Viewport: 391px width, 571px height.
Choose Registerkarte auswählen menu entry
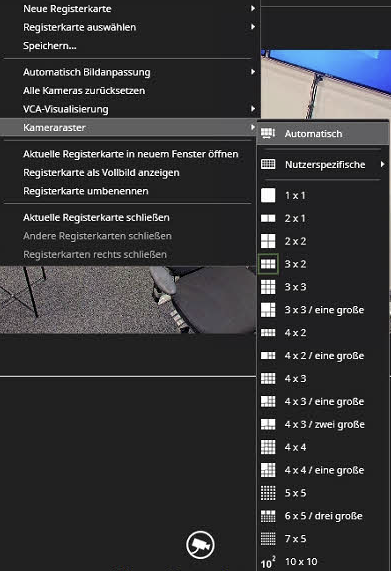pyautogui.click(x=129, y=27)
